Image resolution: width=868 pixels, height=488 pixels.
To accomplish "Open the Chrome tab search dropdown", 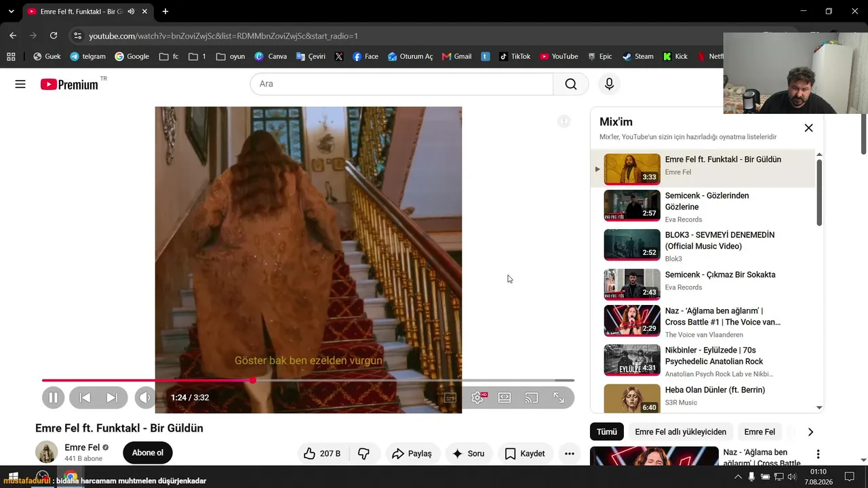I will click(x=11, y=12).
